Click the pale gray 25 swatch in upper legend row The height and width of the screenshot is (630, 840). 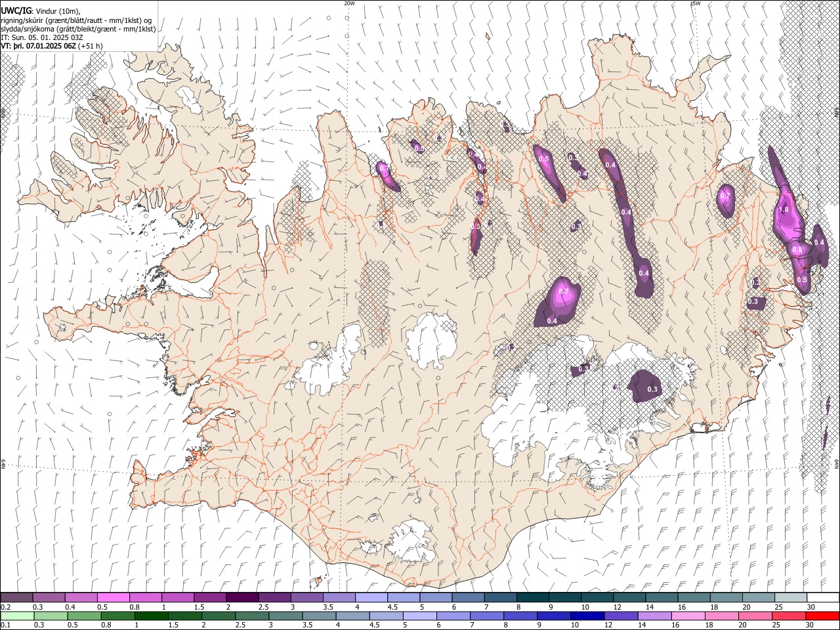(791, 597)
